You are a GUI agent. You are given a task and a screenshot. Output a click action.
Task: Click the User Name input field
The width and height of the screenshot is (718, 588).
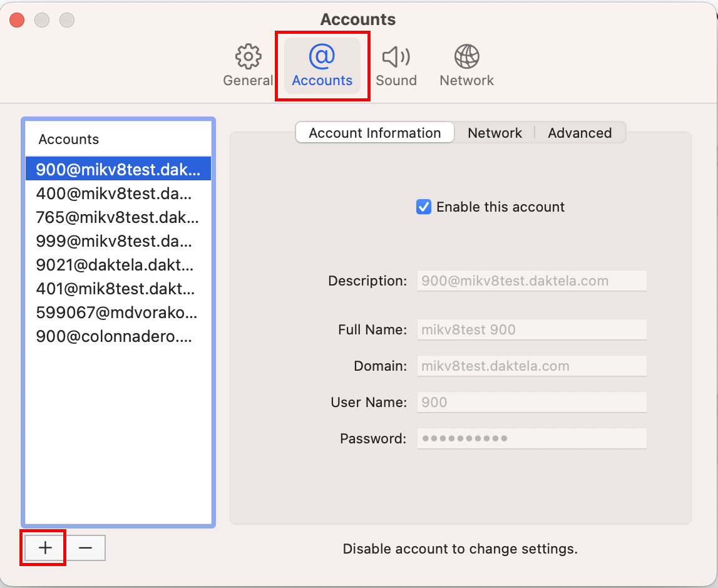[x=531, y=402]
